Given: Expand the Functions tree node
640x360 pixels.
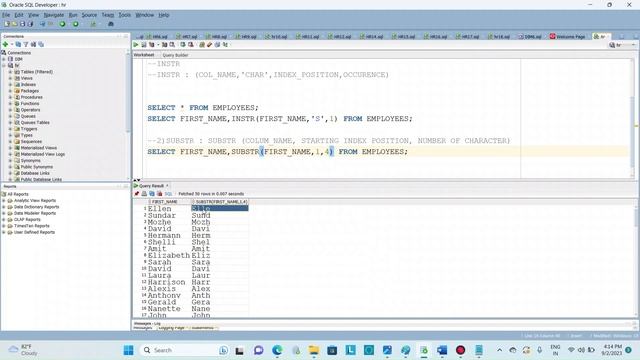Looking at the screenshot, I should [10, 104].
